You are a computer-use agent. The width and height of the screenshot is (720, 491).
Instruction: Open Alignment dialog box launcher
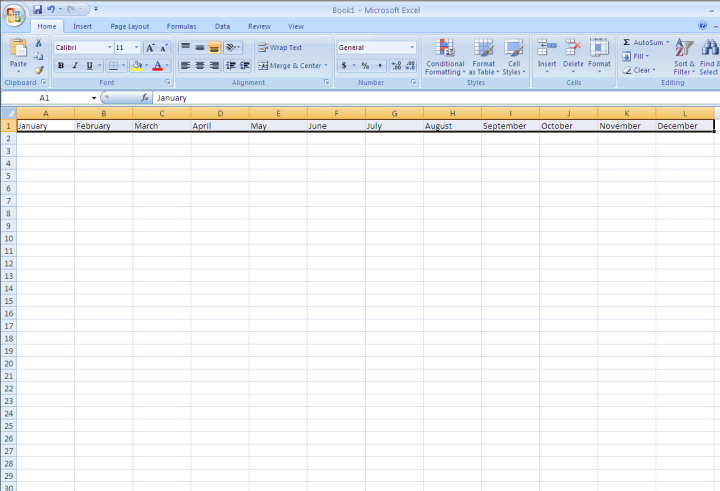tap(326, 82)
